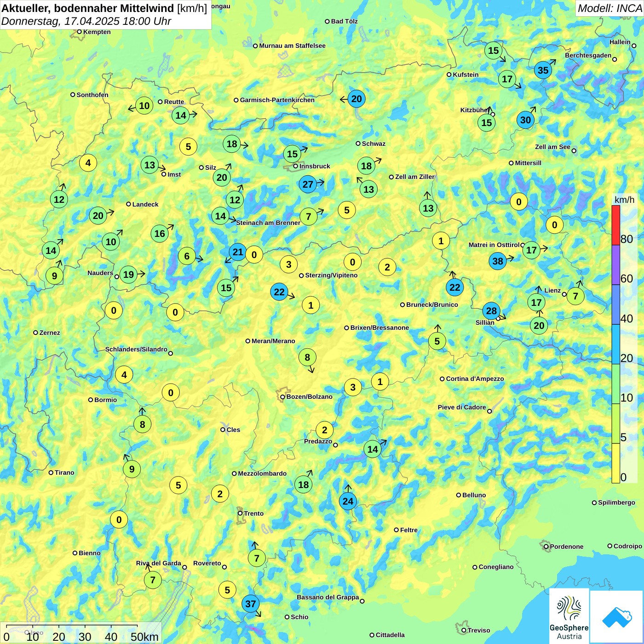Screen dimensions: 644x644
Task: Click the Kempten city label
Action: click(x=97, y=32)
